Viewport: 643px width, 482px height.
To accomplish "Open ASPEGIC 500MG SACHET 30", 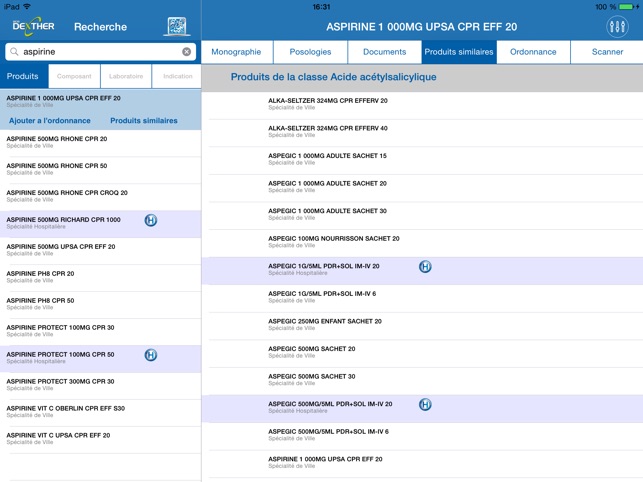I will coord(422,381).
